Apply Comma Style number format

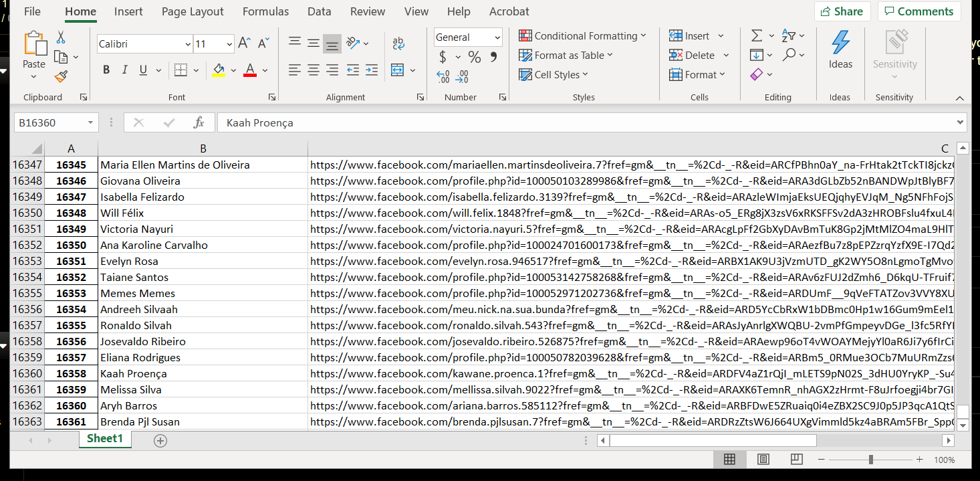point(493,57)
